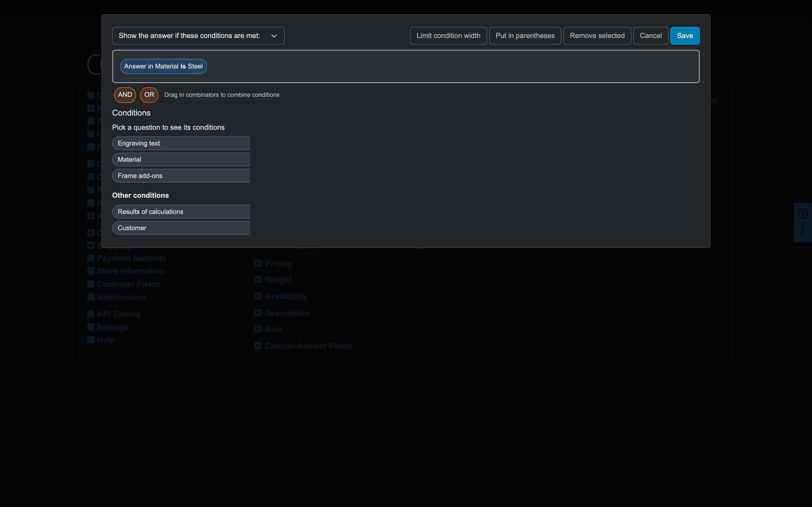812x507 pixels.
Task: Click Remove selected button
Action: pos(597,36)
